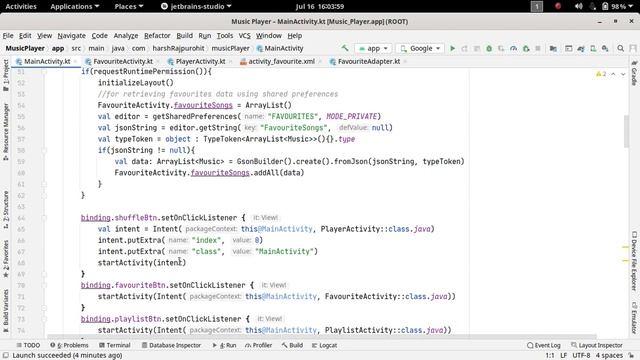This screenshot has width=640, height=360.
Task: Open the VCS menu
Action: click(x=244, y=36)
